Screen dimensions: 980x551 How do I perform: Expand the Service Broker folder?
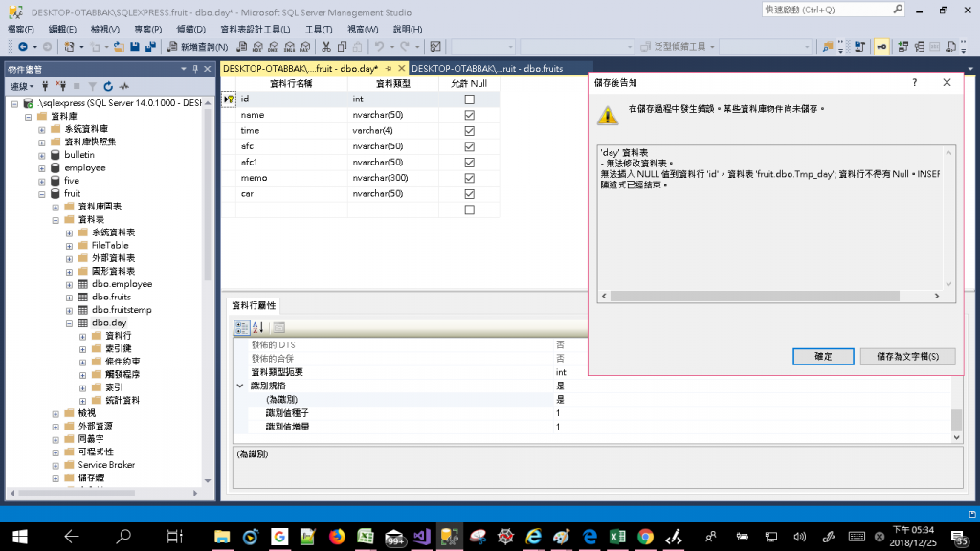(x=56, y=466)
